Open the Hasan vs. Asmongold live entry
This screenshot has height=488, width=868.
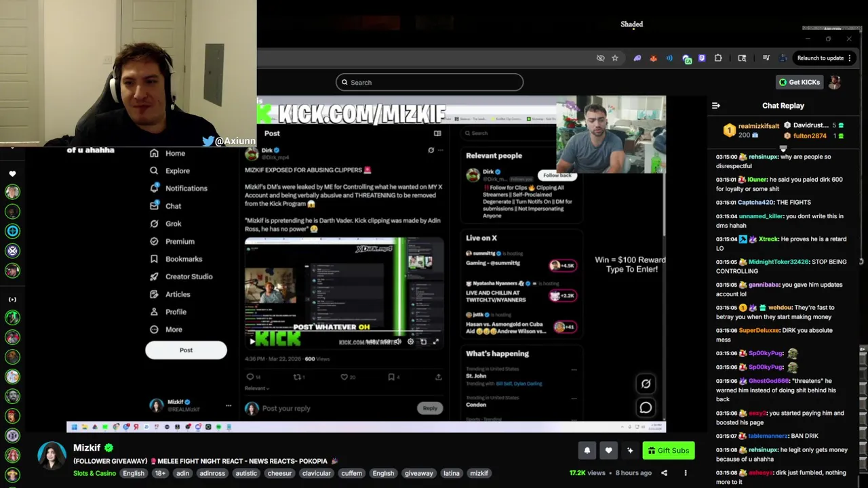(x=521, y=323)
